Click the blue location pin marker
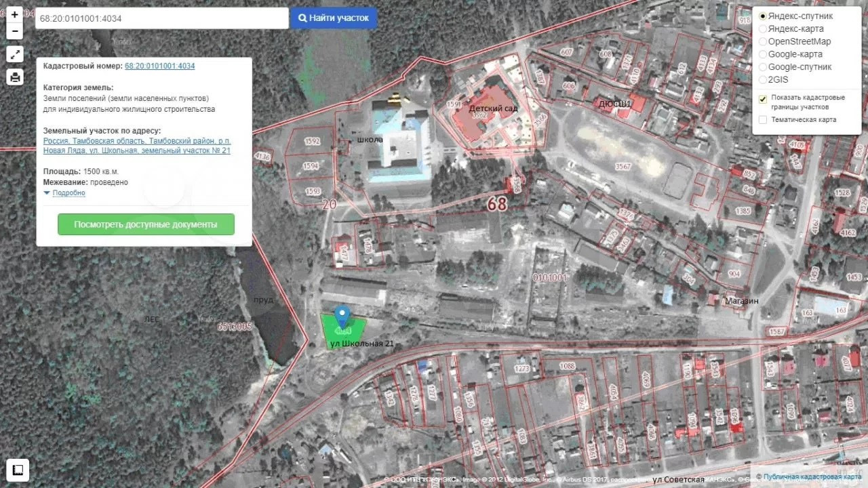The height and width of the screenshot is (488, 868). (x=342, y=315)
